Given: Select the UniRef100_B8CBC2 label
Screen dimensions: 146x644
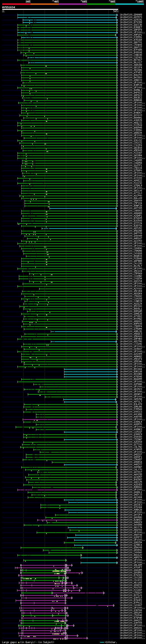Looking at the screenshot, I should coord(131,98).
